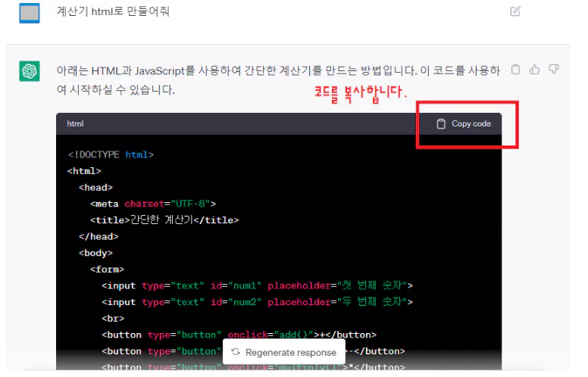Click the <!DOCTYPE html> code line
Image resolution: width=588 pixels, height=377 pixels.
pyautogui.click(x=111, y=154)
